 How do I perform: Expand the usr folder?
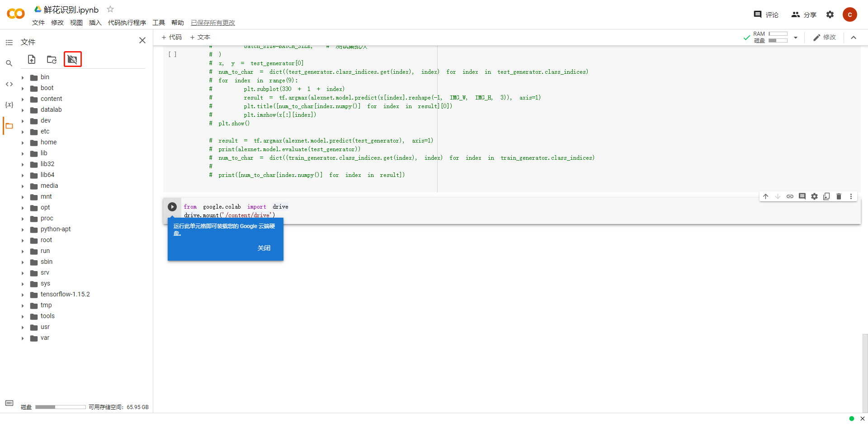click(23, 327)
